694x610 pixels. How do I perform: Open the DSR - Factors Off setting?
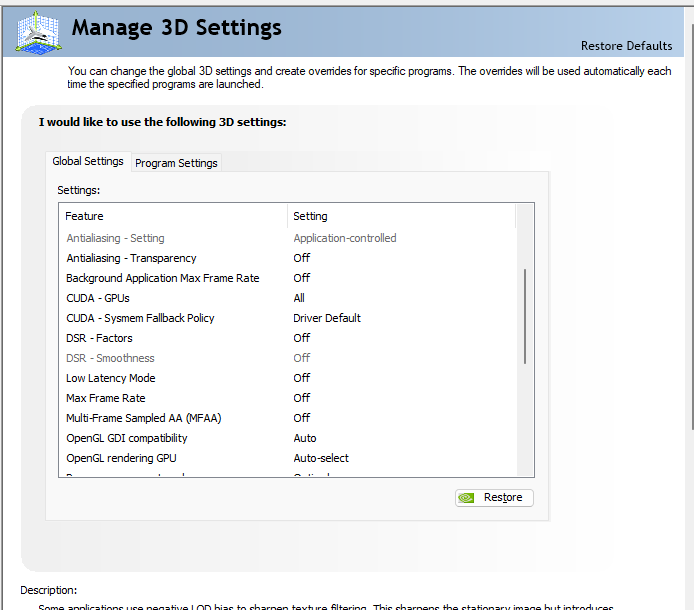pyautogui.click(x=302, y=338)
